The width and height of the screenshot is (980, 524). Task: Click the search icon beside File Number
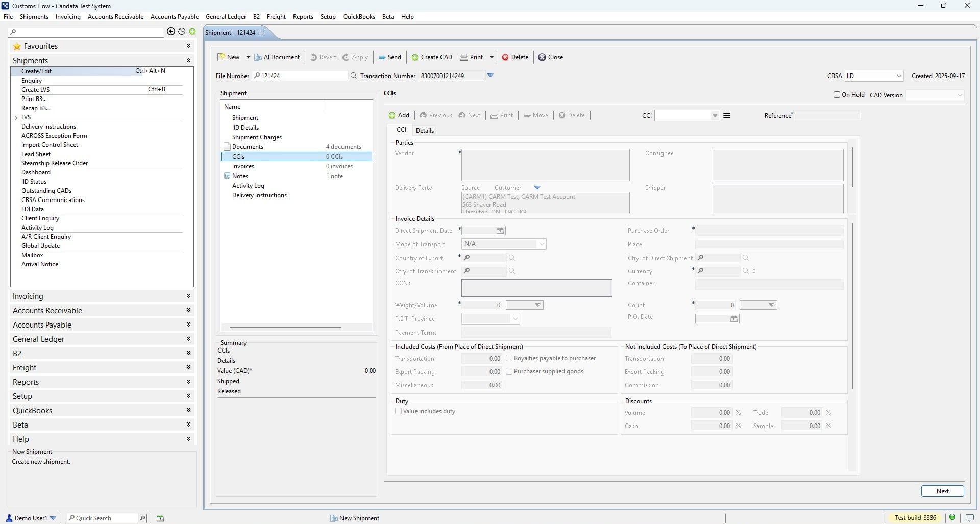[354, 76]
